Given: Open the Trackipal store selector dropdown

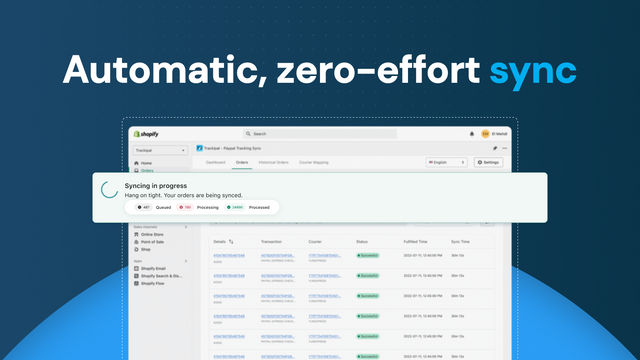Looking at the screenshot, I should tap(160, 150).
